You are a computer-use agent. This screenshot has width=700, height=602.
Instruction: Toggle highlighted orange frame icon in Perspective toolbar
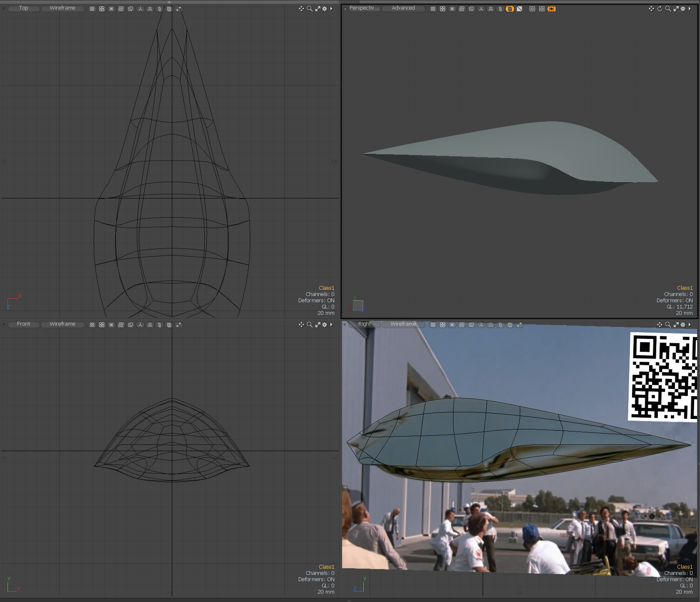(x=551, y=9)
